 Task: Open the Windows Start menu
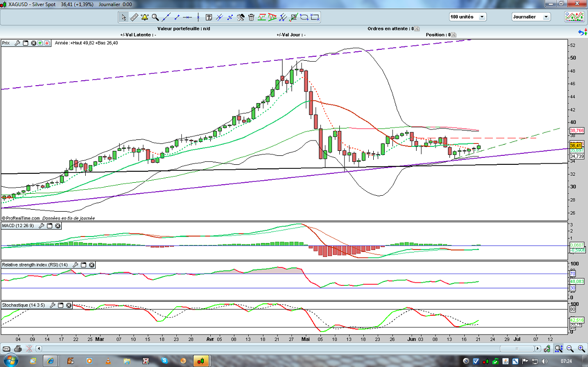pos(10,360)
